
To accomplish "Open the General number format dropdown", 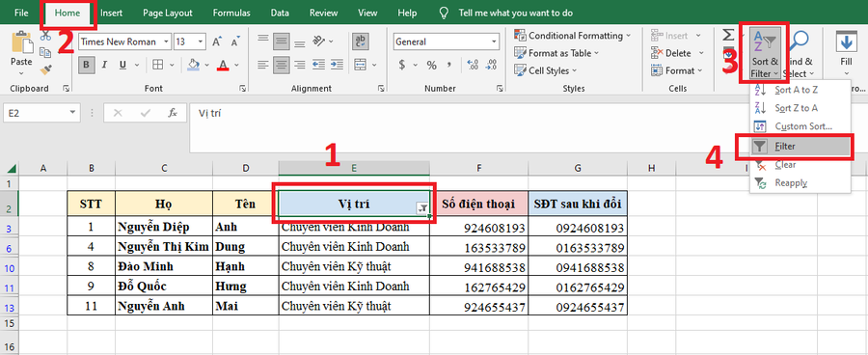I will (495, 41).
